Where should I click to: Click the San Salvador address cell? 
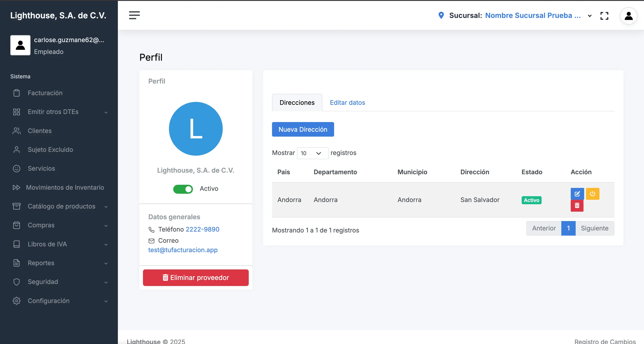pos(480,200)
